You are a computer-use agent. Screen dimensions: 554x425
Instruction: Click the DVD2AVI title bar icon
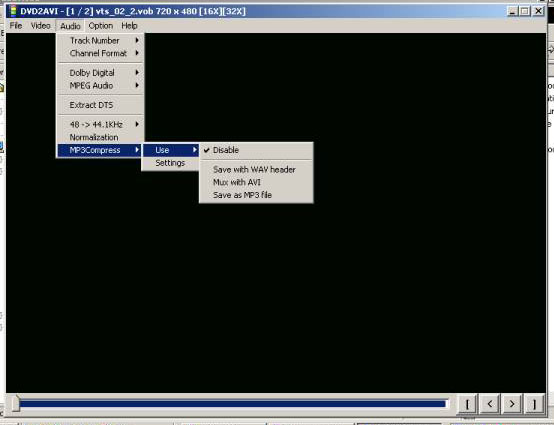[x=13, y=11]
